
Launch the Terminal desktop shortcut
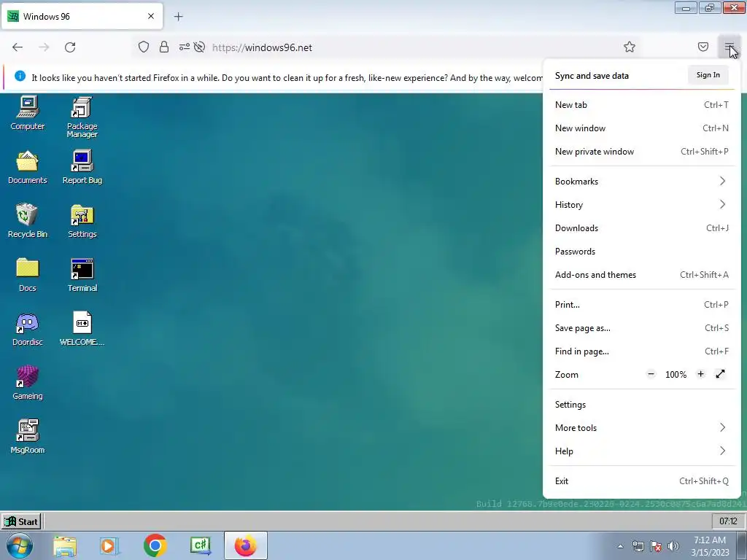tap(82, 275)
